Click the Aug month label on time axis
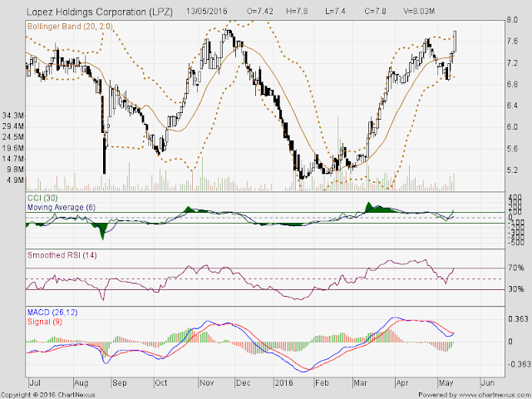Image resolution: width=532 pixels, height=399 pixels. click(81, 383)
